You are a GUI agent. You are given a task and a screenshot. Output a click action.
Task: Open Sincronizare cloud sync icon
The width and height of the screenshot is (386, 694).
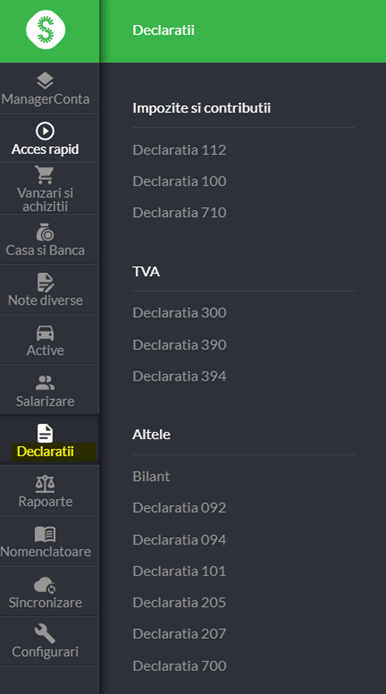(45, 585)
